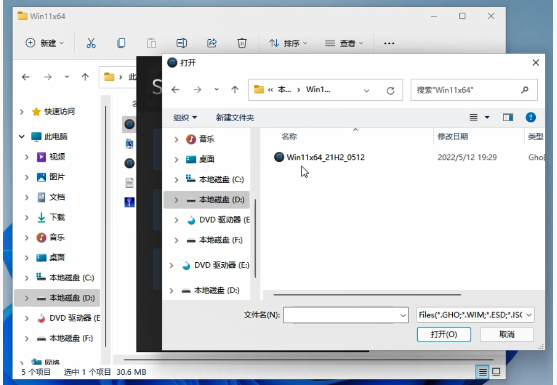Select 视频 in Explorer sidebar

pyautogui.click(x=51, y=157)
